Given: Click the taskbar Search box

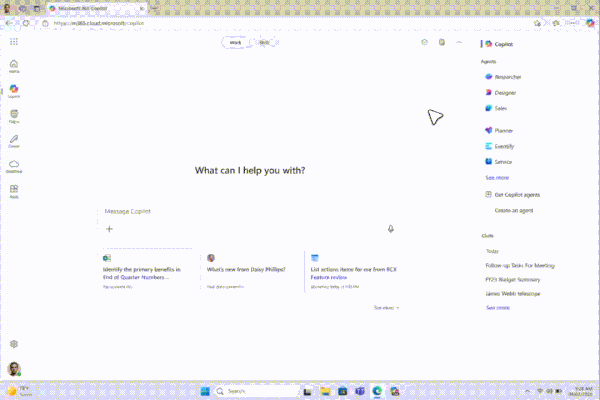Looking at the screenshot, I should pos(256,391).
